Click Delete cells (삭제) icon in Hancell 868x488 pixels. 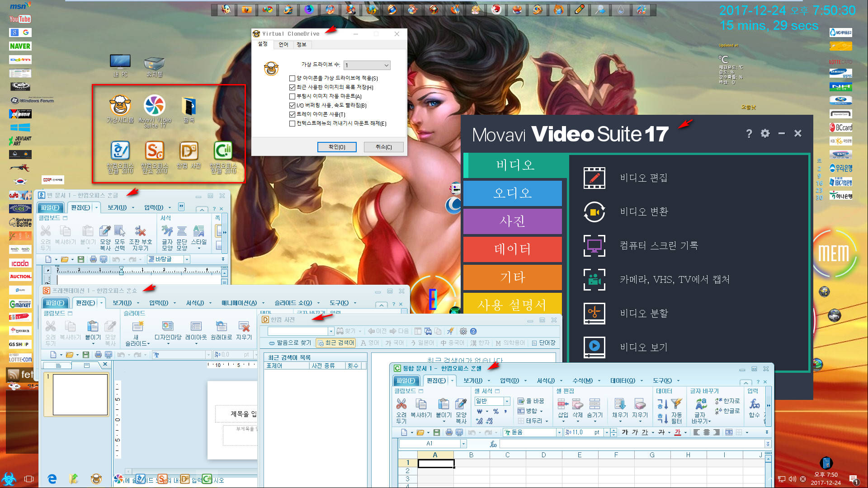coord(578,408)
